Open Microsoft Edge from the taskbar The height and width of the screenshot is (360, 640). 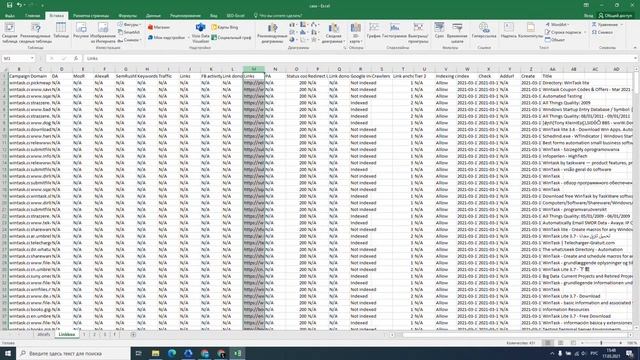coord(172,353)
